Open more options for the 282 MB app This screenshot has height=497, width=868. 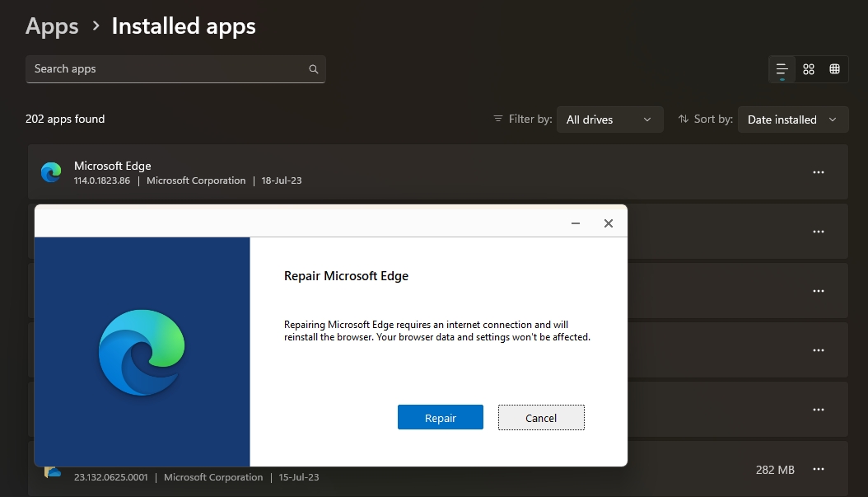tap(819, 469)
